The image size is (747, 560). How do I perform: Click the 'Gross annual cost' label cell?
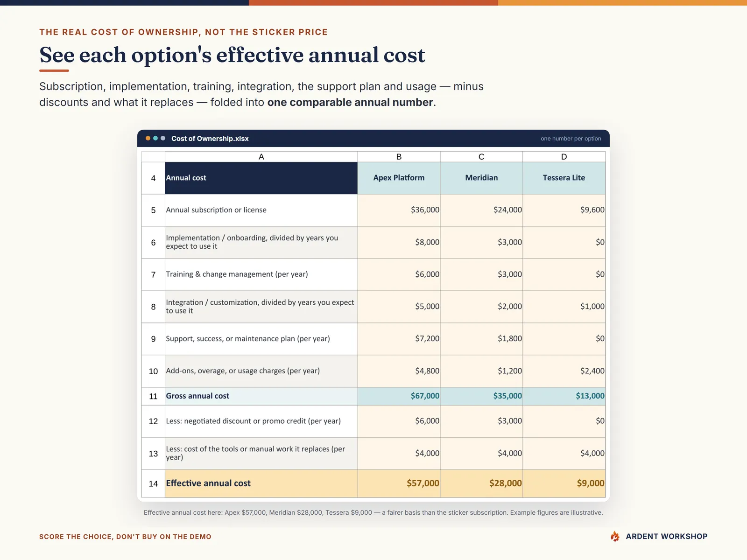click(261, 396)
